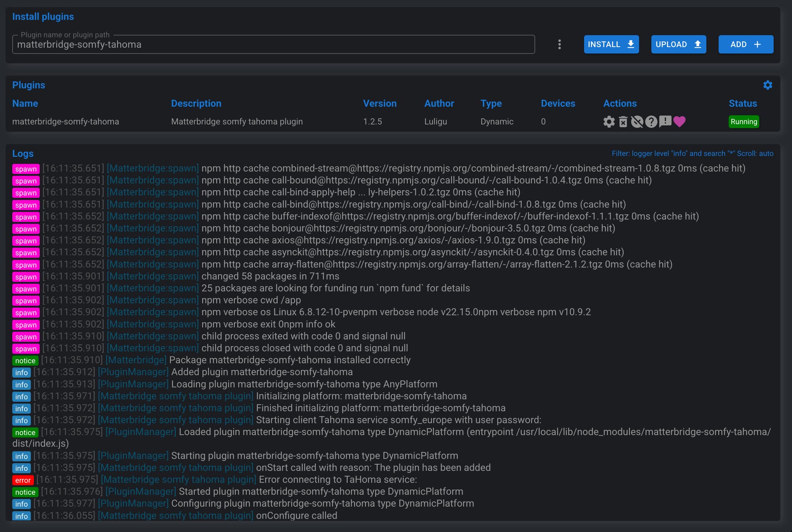Screen dimensions: 792x532
Task: Click the Status column header
Action: click(x=742, y=104)
